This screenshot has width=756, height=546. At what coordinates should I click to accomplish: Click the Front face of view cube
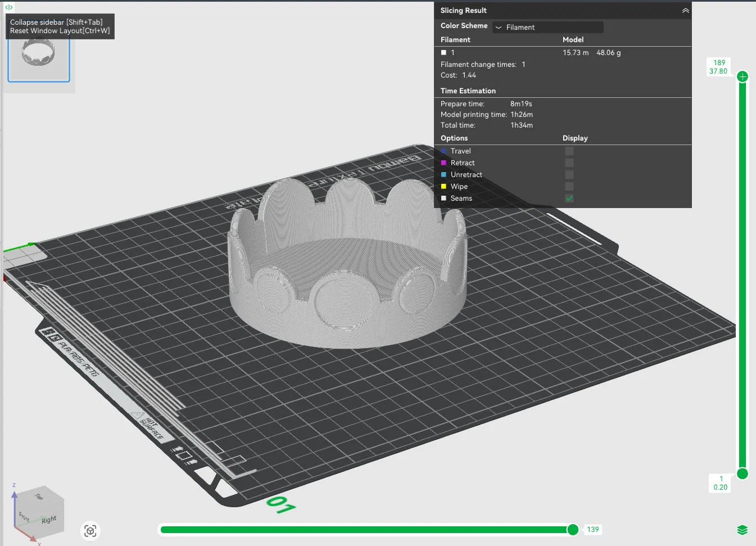point(25,516)
